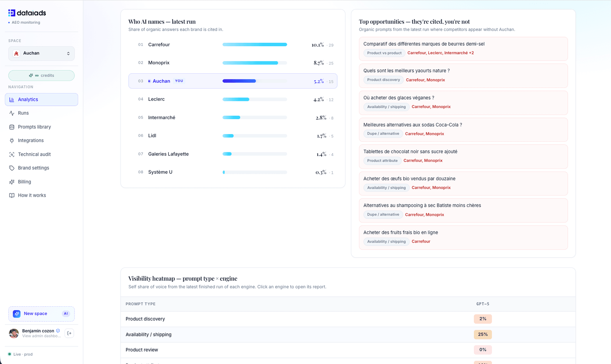Open Brand settings
Screen dimensions: 611x364
(x=41, y=168)
